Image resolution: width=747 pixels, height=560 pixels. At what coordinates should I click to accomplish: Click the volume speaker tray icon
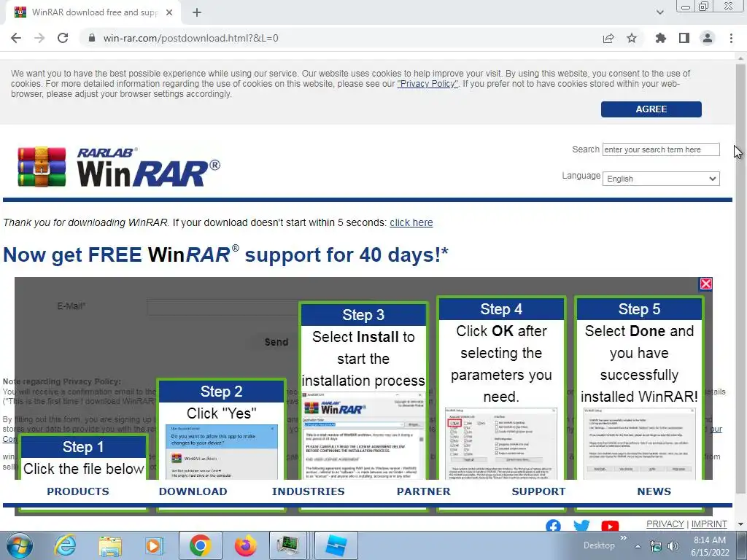[x=673, y=546]
